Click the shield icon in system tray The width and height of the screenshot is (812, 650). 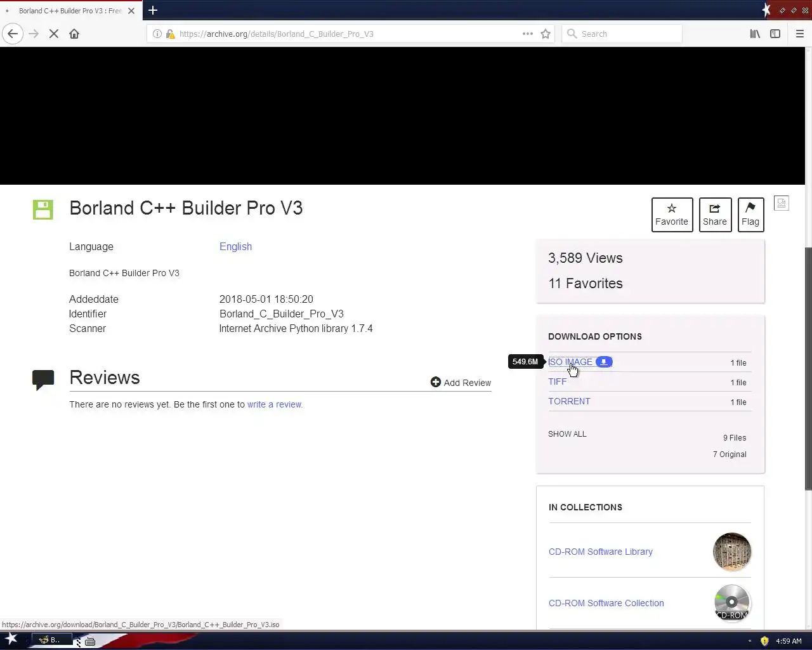764,641
